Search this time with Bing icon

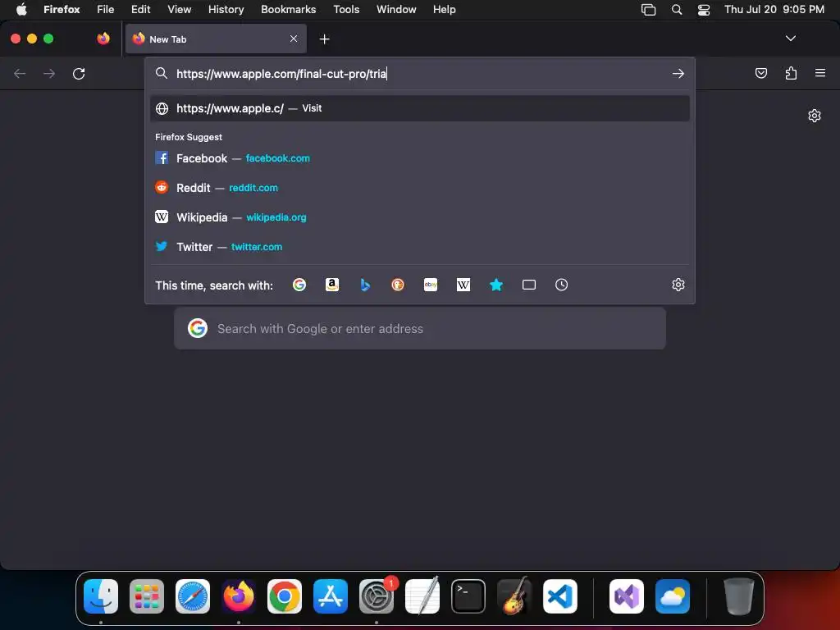(365, 285)
